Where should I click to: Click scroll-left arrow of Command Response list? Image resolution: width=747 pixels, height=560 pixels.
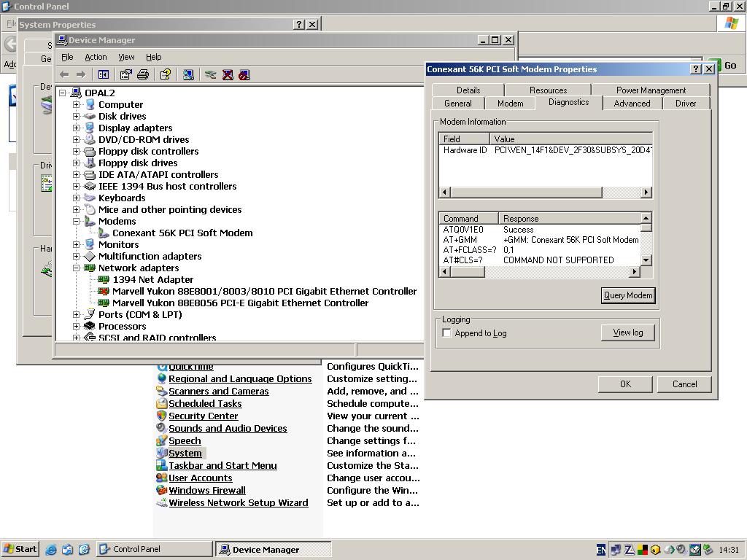click(x=444, y=272)
